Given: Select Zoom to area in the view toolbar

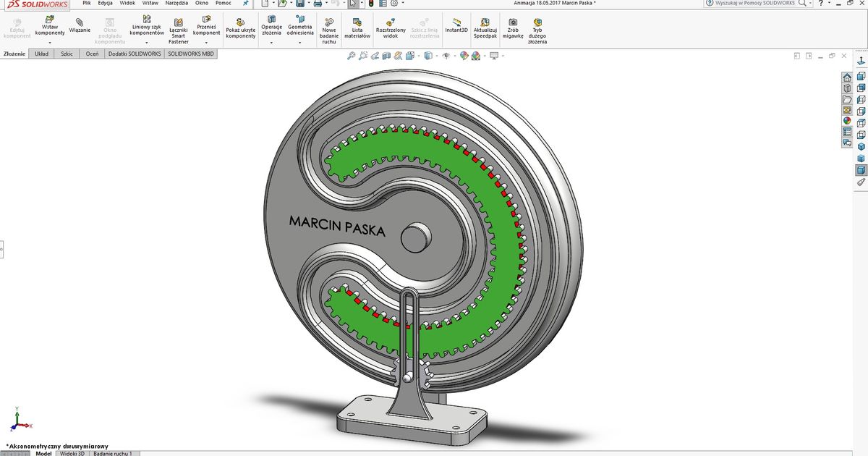Looking at the screenshot, I should tap(363, 56).
